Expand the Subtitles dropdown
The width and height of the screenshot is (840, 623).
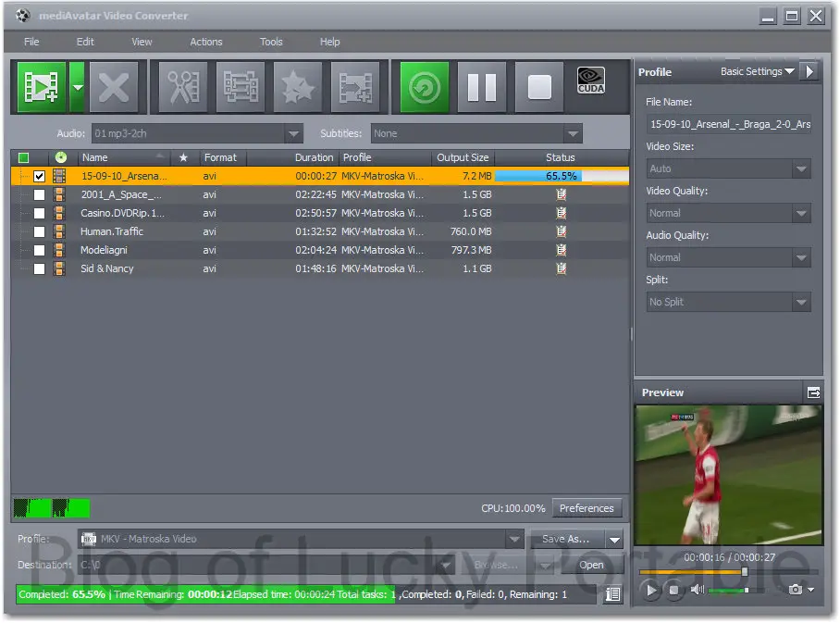pyautogui.click(x=573, y=133)
